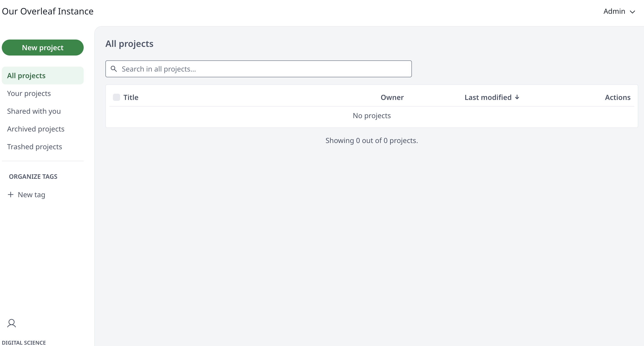Click the magnifier icon in search box
This screenshot has width=644, height=346.
114,69
